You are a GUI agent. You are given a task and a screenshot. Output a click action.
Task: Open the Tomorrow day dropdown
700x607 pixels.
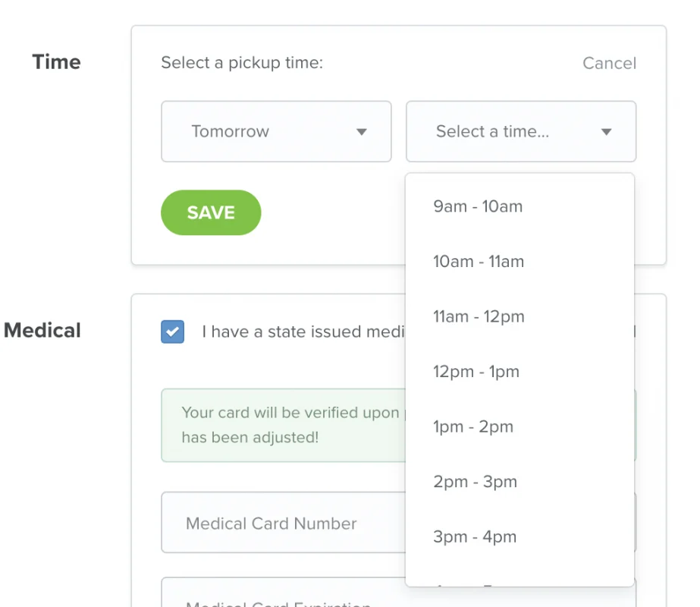coord(276,131)
